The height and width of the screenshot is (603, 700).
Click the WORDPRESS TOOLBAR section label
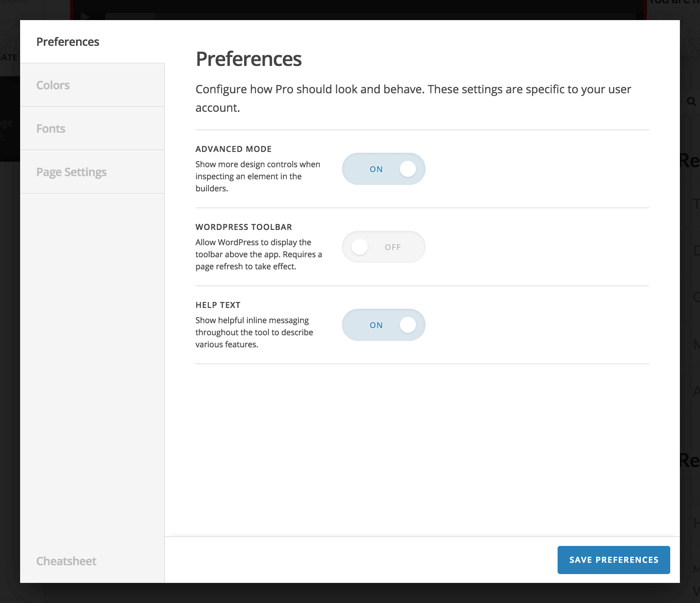[243, 227]
